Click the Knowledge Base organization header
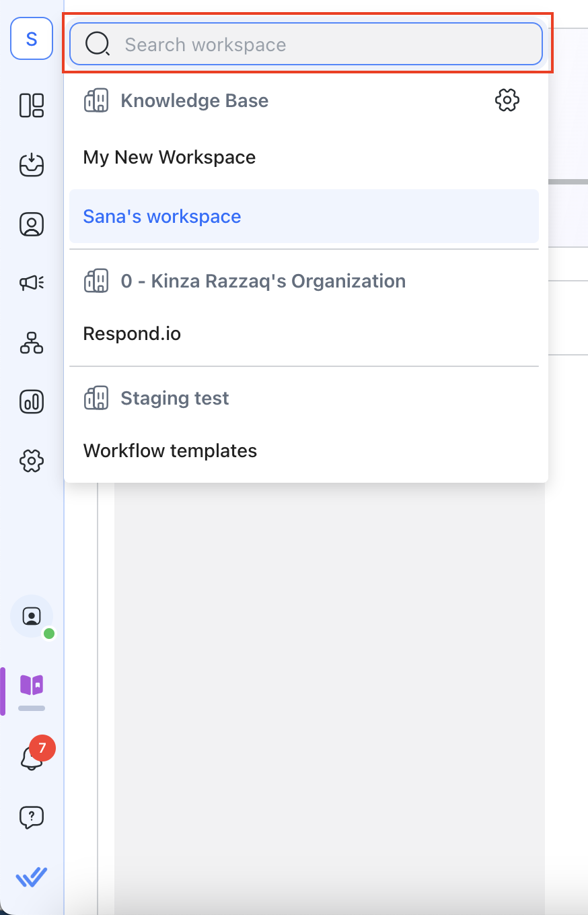Image resolution: width=588 pixels, height=915 pixels. (194, 101)
